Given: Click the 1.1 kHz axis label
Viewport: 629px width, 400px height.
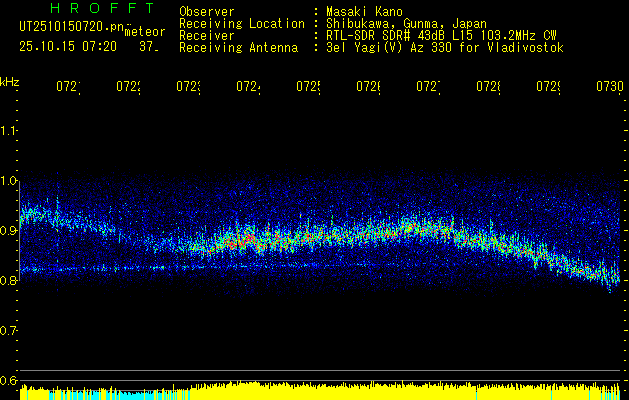Looking at the screenshot, I should pos(8,131).
